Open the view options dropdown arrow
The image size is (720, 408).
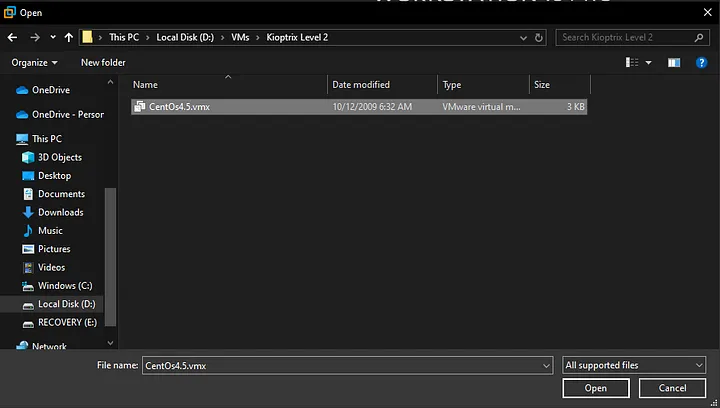point(648,62)
